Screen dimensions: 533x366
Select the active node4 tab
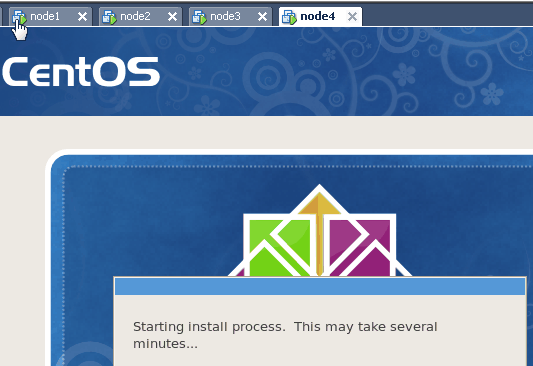[x=321, y=16]
